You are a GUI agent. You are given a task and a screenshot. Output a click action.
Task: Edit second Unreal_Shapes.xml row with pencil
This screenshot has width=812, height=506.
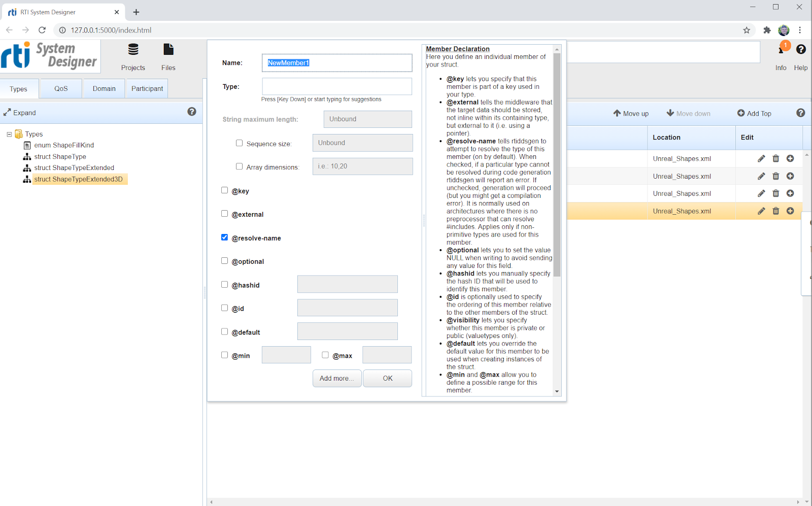click(761, 176)
